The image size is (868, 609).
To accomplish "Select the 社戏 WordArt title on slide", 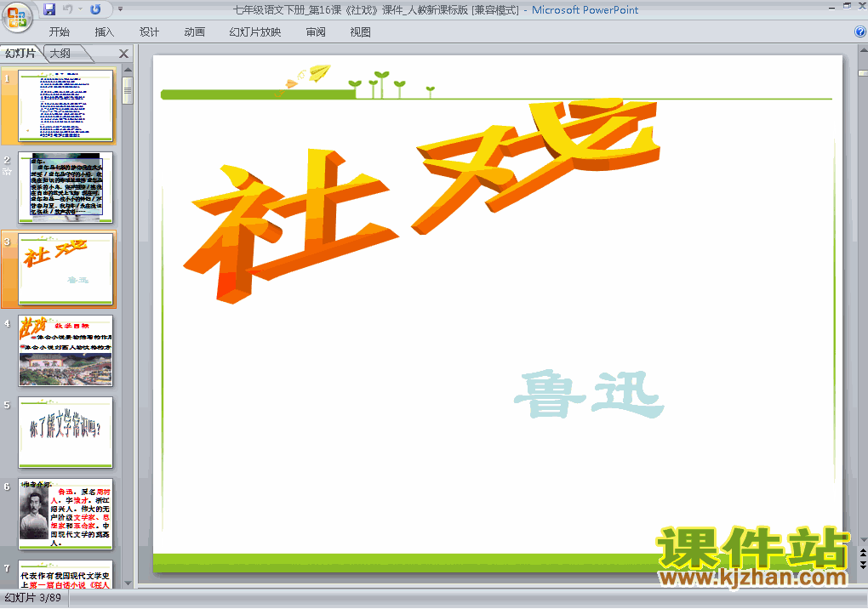I will 422,201.
